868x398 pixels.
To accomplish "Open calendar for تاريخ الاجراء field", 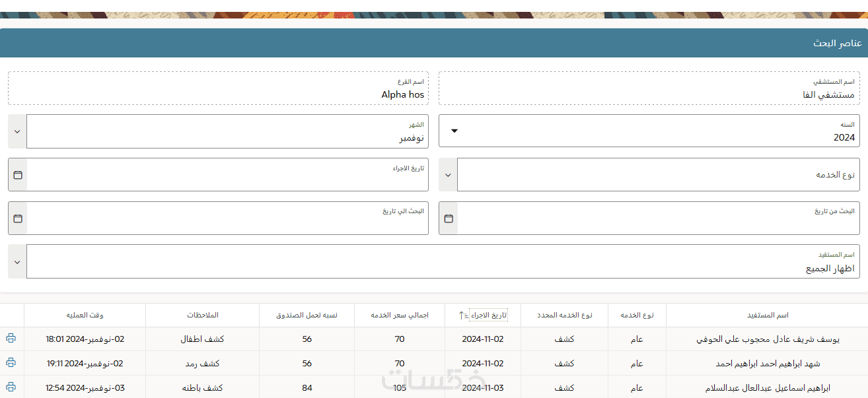I will (18, 175).
